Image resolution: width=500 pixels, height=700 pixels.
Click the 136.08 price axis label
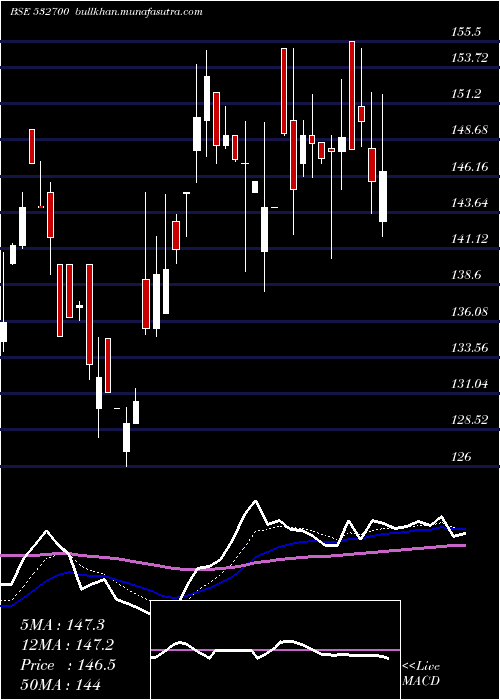[x=470, y=312]
